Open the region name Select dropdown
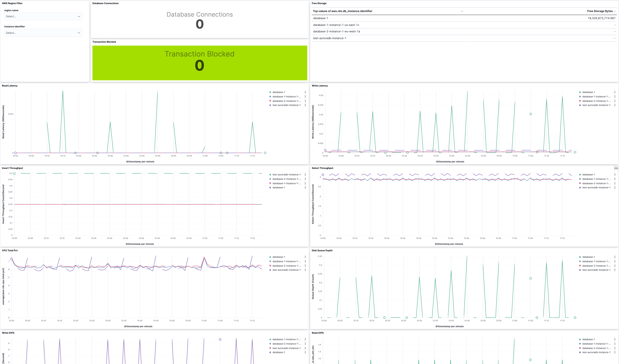 tap(43, 16)
